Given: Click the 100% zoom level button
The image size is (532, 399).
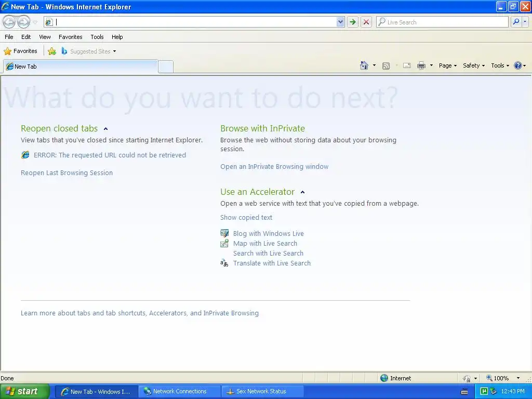Looking at the screenshot, I should point(498,378).
